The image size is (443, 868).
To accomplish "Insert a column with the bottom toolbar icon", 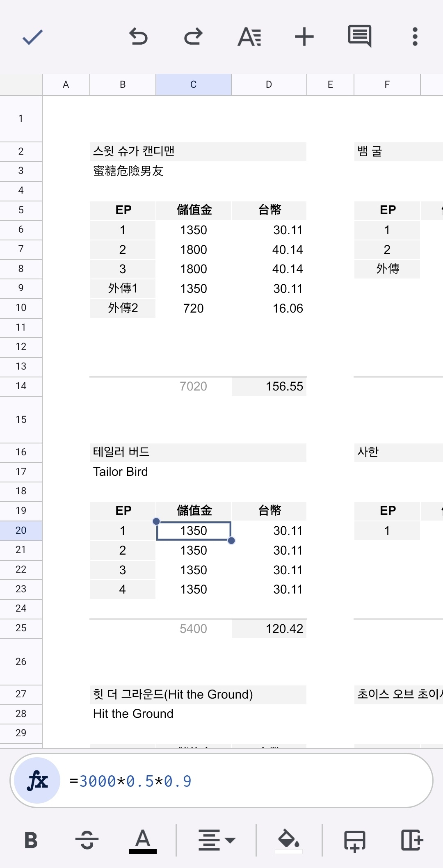I will [411, 840].
